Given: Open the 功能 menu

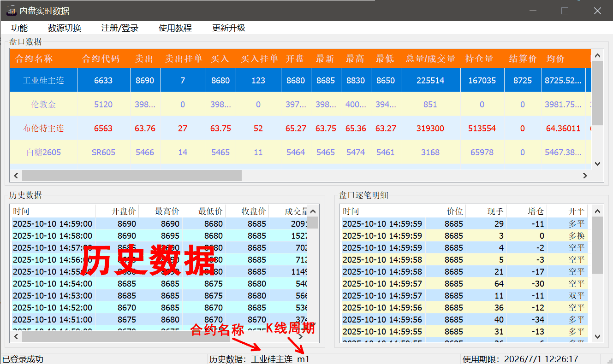Looking at the screenshot, I should (19, 28).
